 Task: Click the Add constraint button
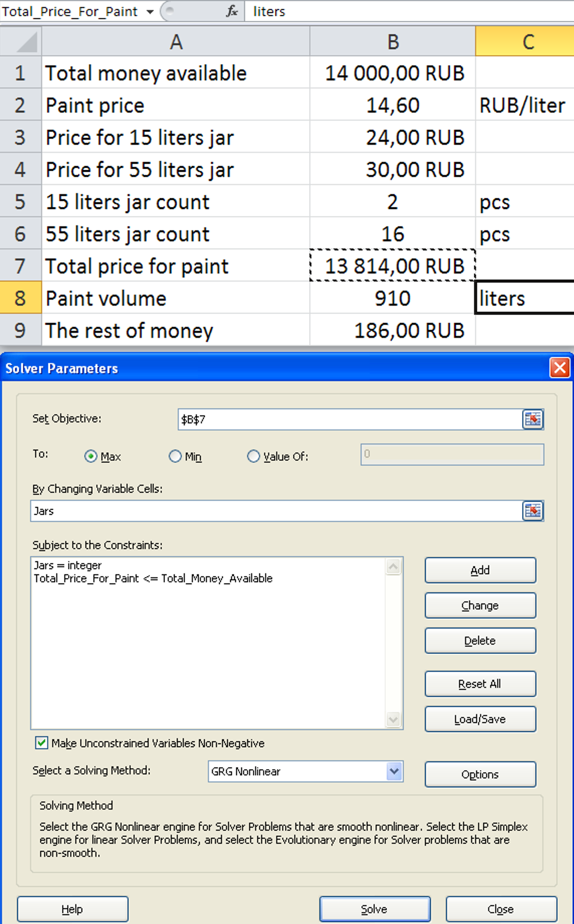click(x=480, y=570)
